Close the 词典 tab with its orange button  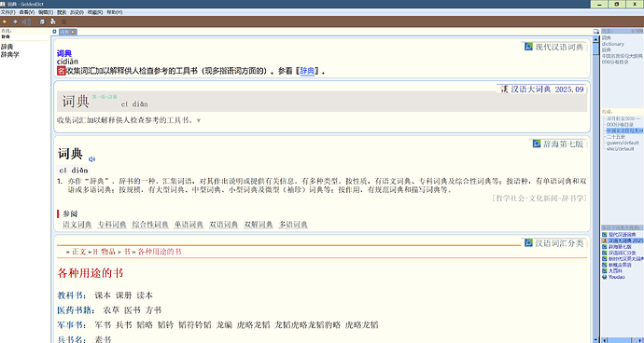73,32
